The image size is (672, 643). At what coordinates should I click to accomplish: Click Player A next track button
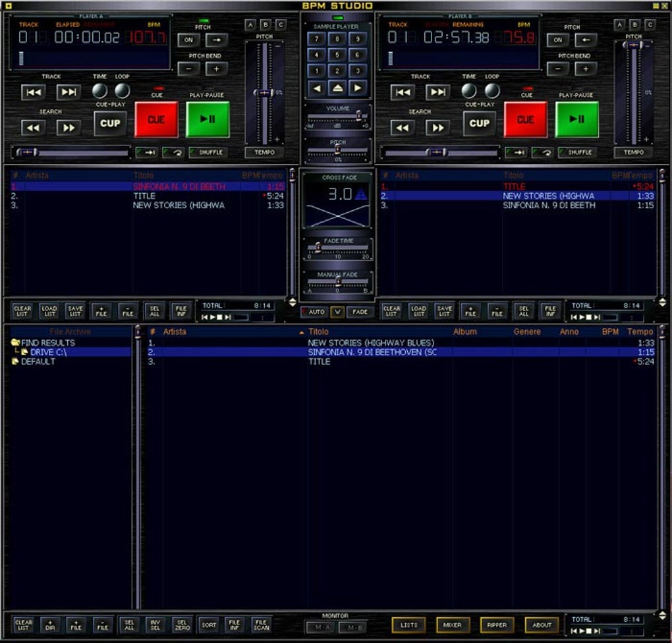point(69,92)
